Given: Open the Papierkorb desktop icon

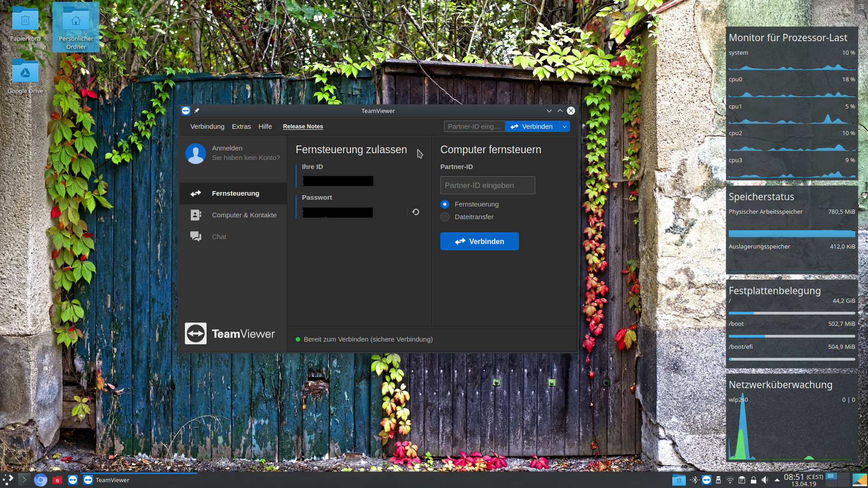Looking at the screenshot, I should (25, 24).
